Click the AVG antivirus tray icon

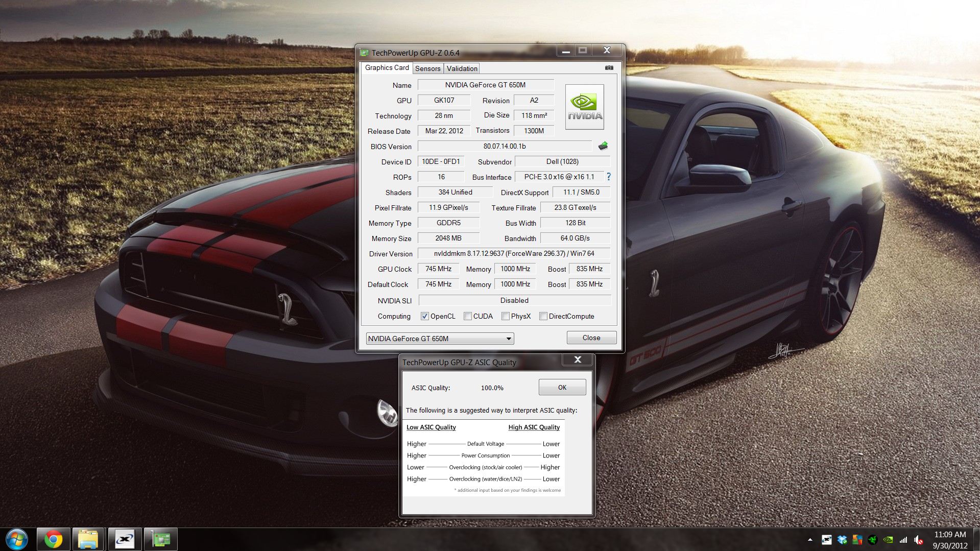pyautogui.click(x=857, y=539)
